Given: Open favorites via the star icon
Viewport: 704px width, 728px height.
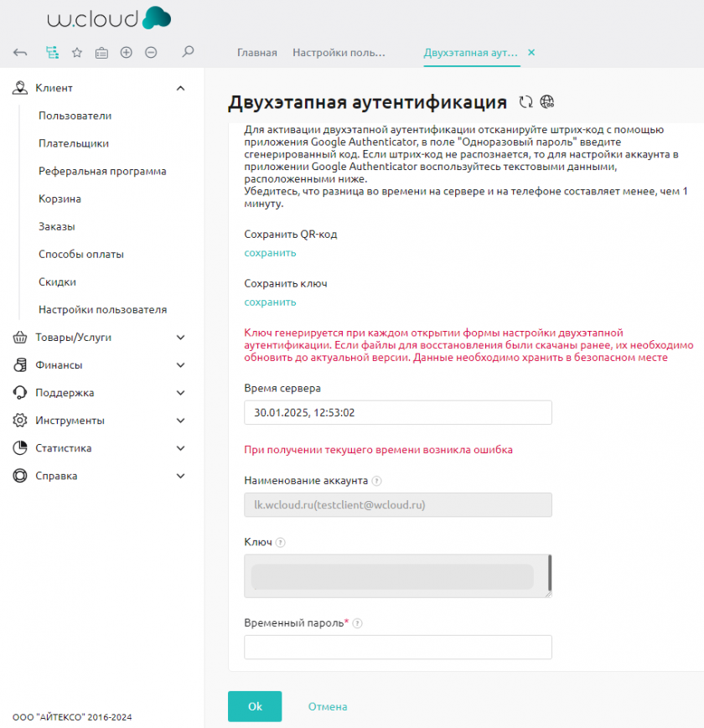Looking at the screenshot, I should coord(77,53).
